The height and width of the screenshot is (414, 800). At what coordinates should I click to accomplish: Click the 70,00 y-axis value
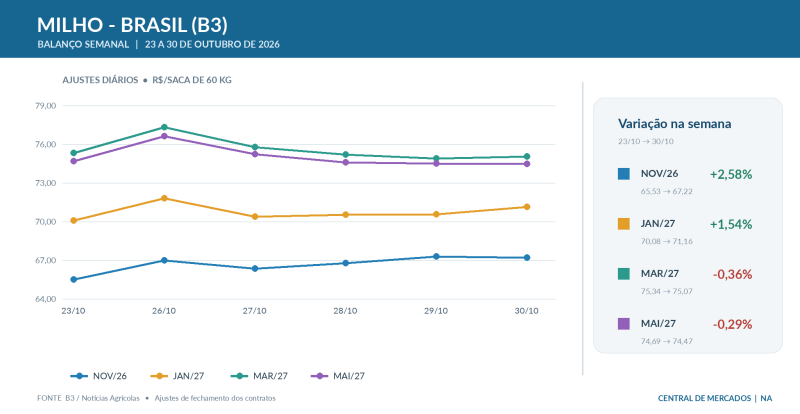pyautogui.click(x=45, y=222)
